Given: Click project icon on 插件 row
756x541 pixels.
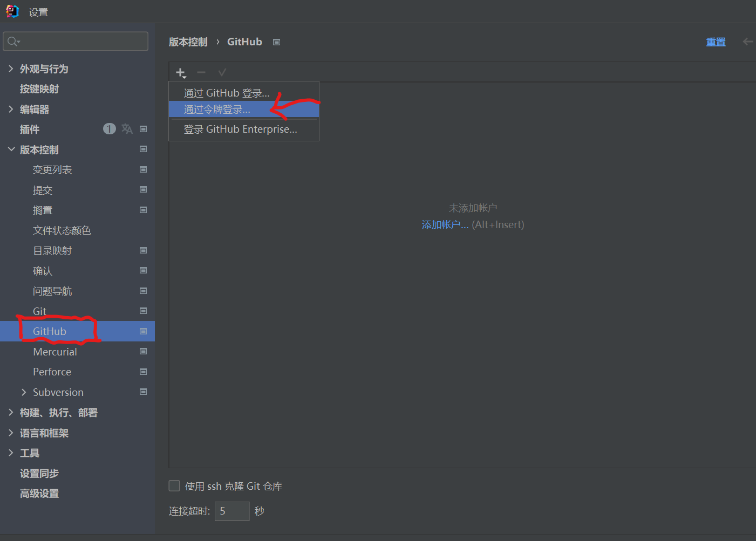Looking at the screenshot, I should coord(144,129).
